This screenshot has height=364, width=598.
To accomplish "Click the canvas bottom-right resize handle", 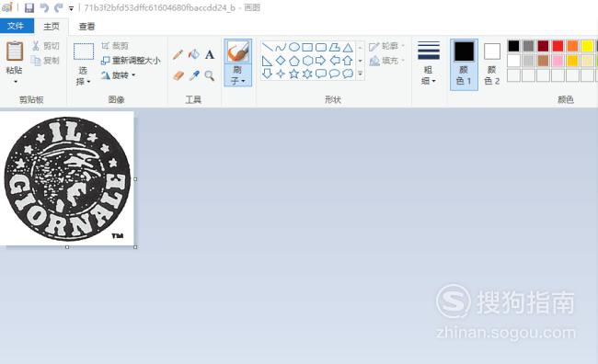I will (135, 247).
